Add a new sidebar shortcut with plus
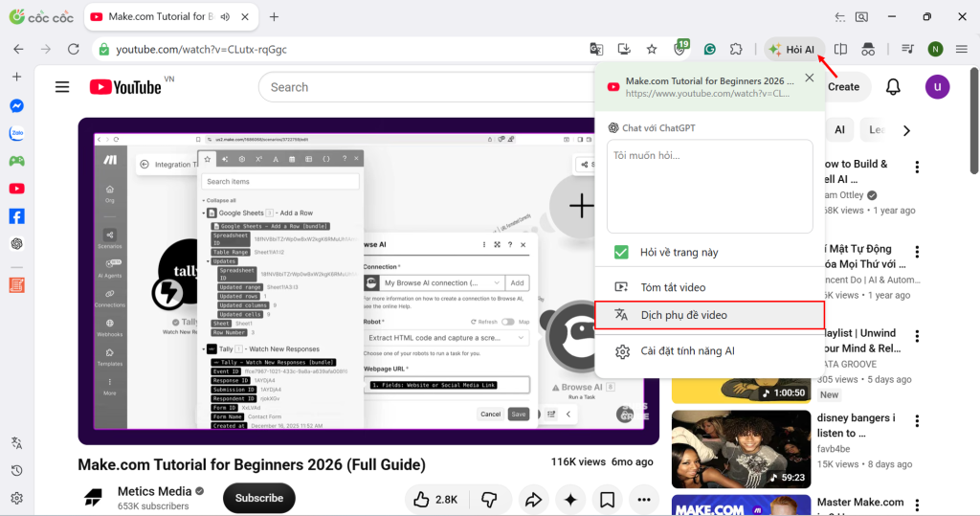 click(x=17, y=77)
